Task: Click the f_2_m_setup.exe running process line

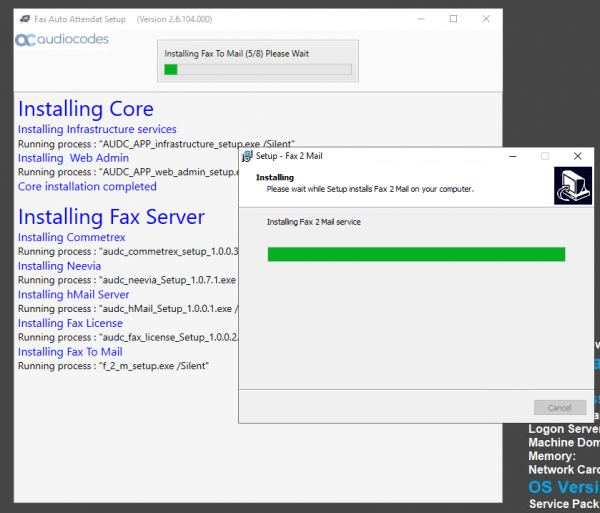Action: (x=113, y=366)
